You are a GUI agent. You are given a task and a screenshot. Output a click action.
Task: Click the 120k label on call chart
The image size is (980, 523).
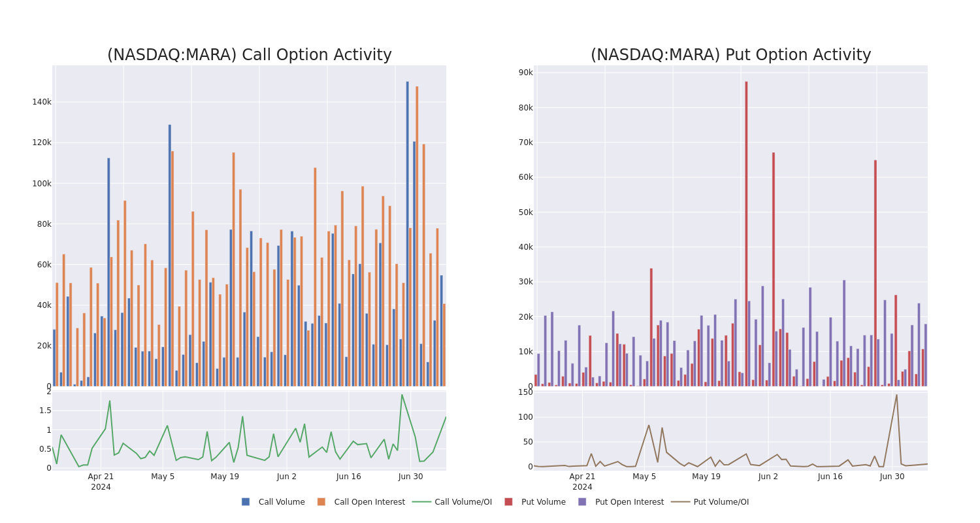(x=42, y=143)
